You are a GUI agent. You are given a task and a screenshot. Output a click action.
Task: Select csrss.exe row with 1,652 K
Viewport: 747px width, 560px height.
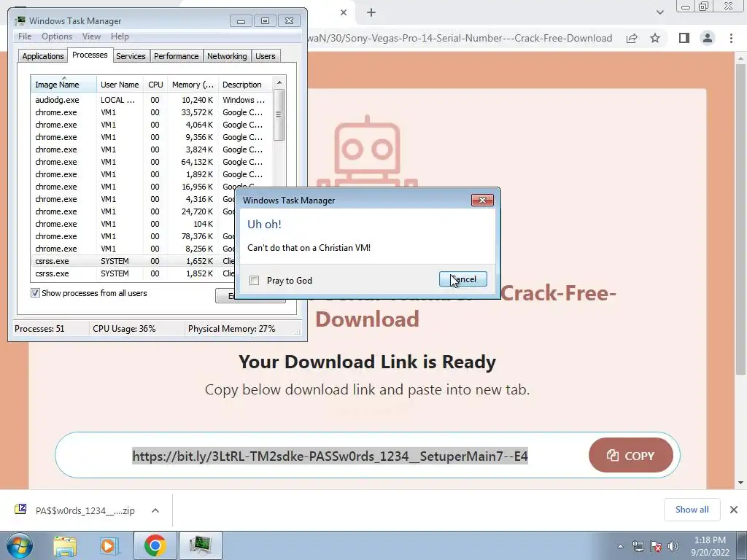[133, 261]
